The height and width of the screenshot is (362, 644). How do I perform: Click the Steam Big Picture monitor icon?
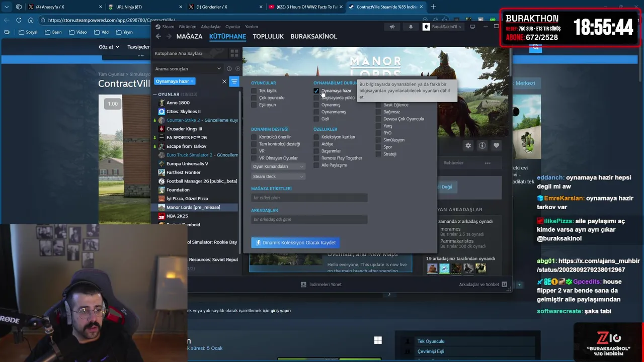472,27
